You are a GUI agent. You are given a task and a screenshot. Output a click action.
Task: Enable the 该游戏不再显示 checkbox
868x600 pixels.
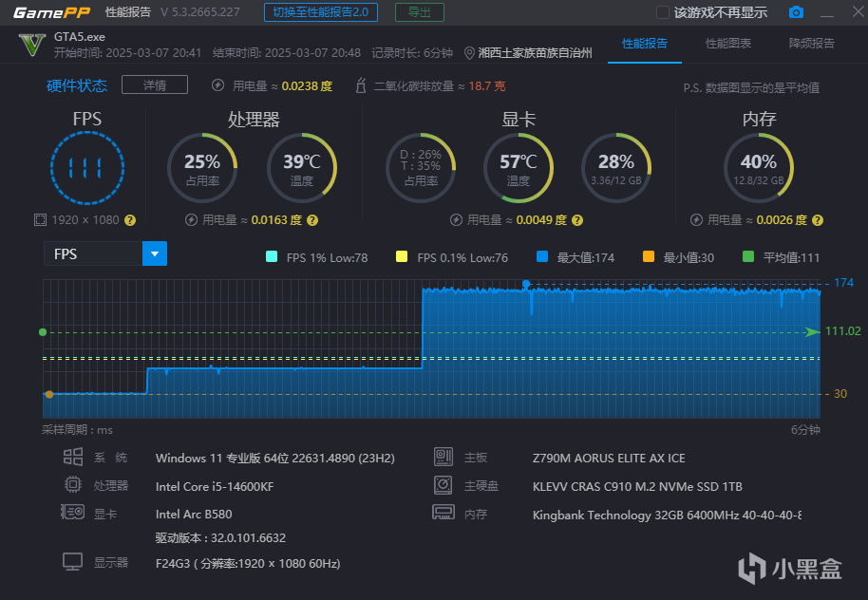[662, 12]
